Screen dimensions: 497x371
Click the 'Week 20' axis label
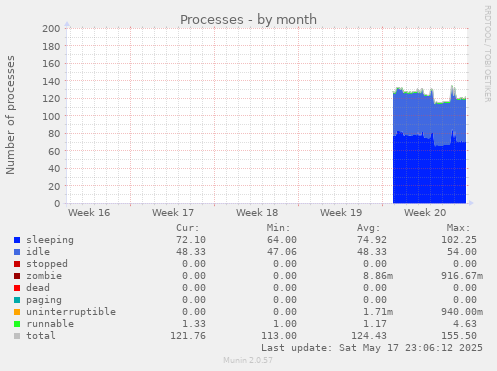pos(425,213)
